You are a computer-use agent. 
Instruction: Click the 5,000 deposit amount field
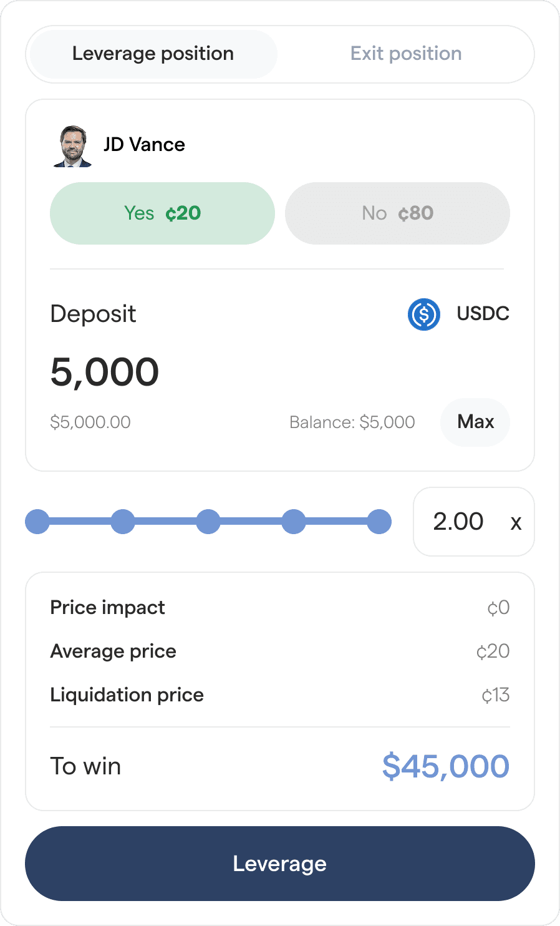[x=105, y=373]
